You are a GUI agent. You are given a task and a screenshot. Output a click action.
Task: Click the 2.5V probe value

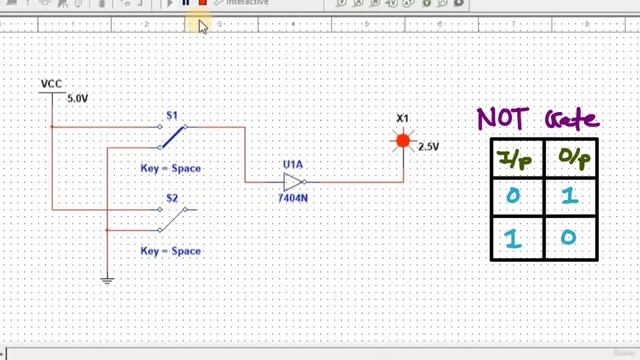tap(429, 147)
